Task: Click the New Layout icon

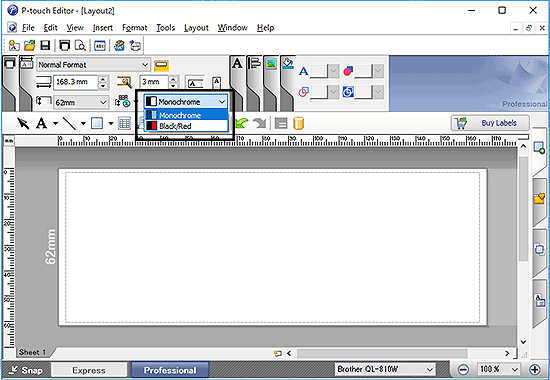Action: coord(14,45)
